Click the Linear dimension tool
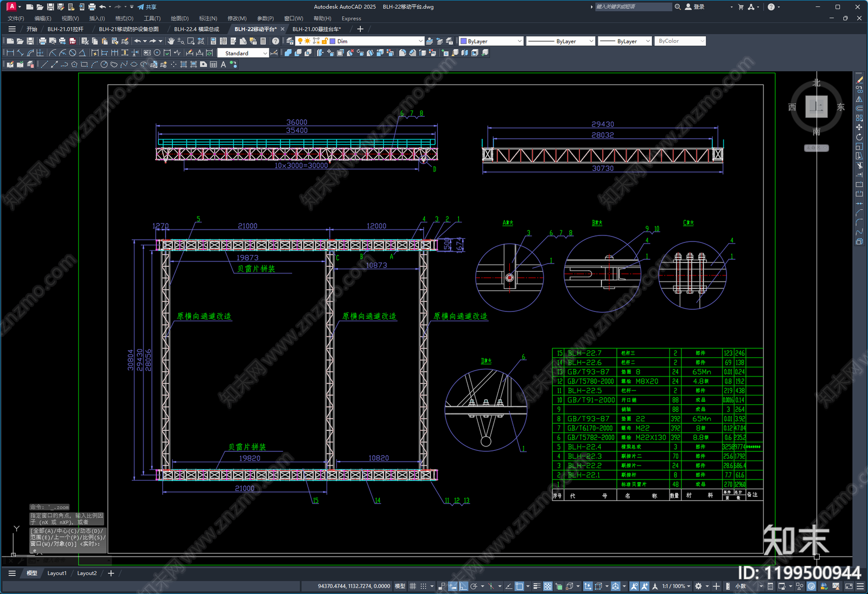Viewport: 868px width, 594px height. (x=10, y=53)
